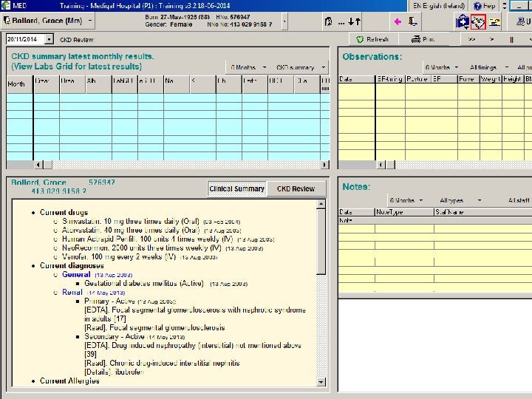Click the down arrow next-patient icon

(351, 21)
